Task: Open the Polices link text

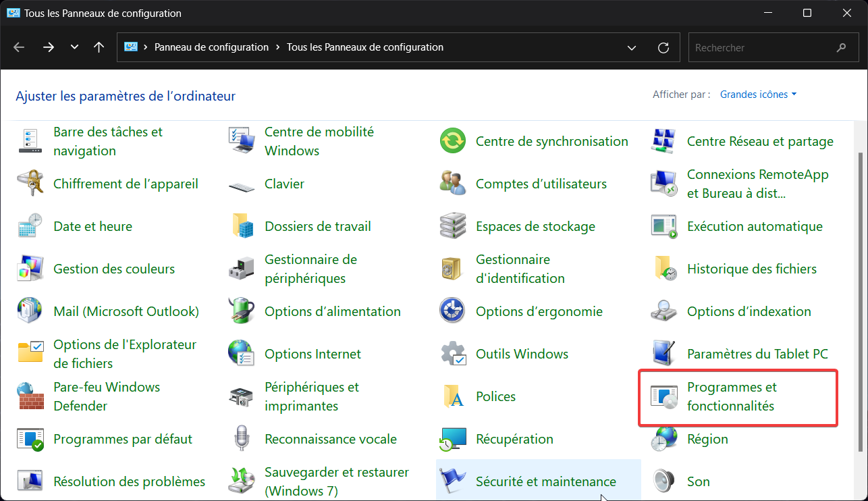Action: click(x=496, y=396)
